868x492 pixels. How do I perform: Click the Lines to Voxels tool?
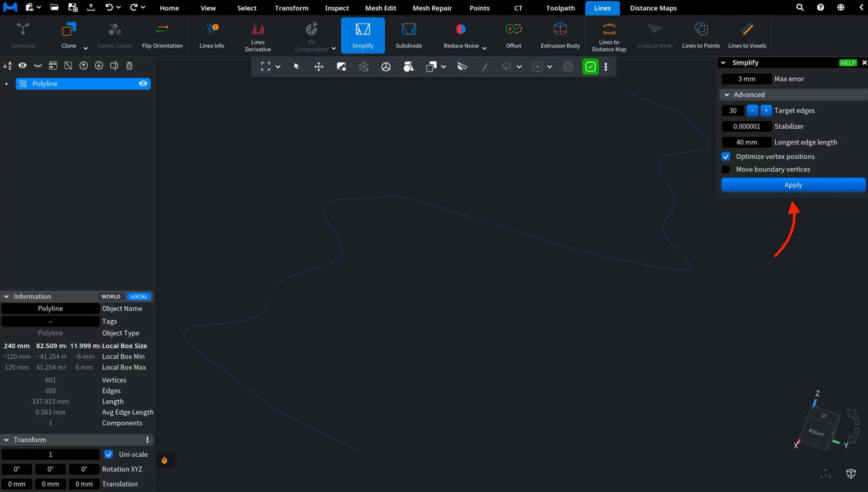pos(747,35)
